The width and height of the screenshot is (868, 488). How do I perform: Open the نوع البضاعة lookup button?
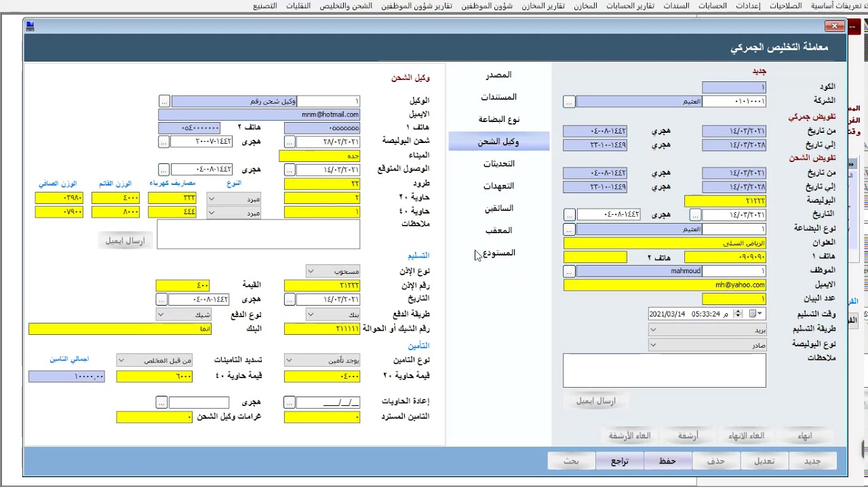(x=569, y=230)
